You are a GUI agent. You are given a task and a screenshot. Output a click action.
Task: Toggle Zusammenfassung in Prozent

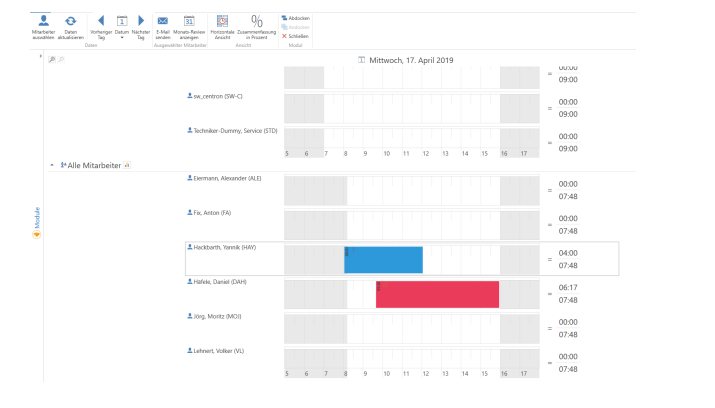pos(257,21)
